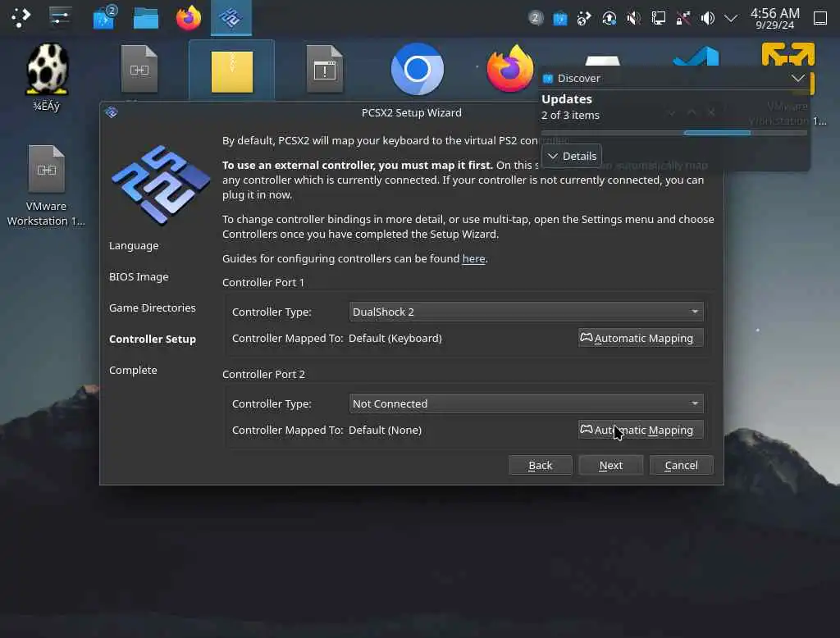Open the controller guides 'here' link

click(473, 259)
